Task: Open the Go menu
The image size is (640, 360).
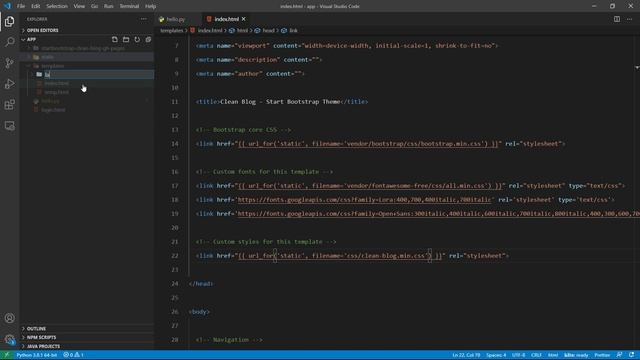Action: pyautogui.click(x=94, y=6)
